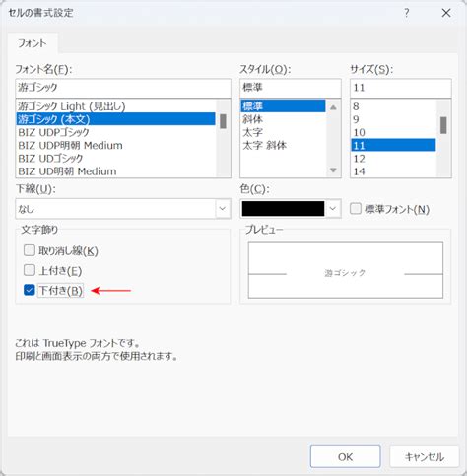Choose BIZ UDP明朝 Medium font

(x=116, y=145)
